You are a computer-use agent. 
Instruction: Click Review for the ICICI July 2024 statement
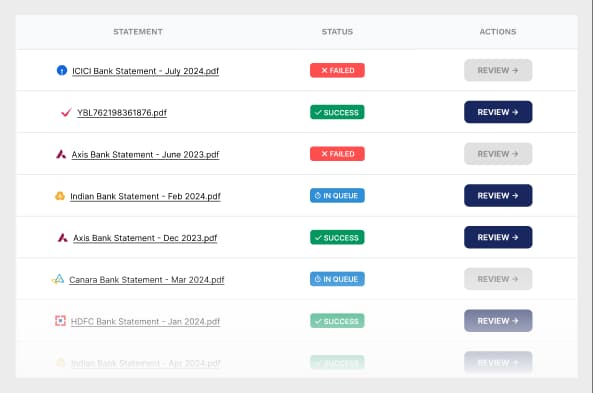(498, 70)
